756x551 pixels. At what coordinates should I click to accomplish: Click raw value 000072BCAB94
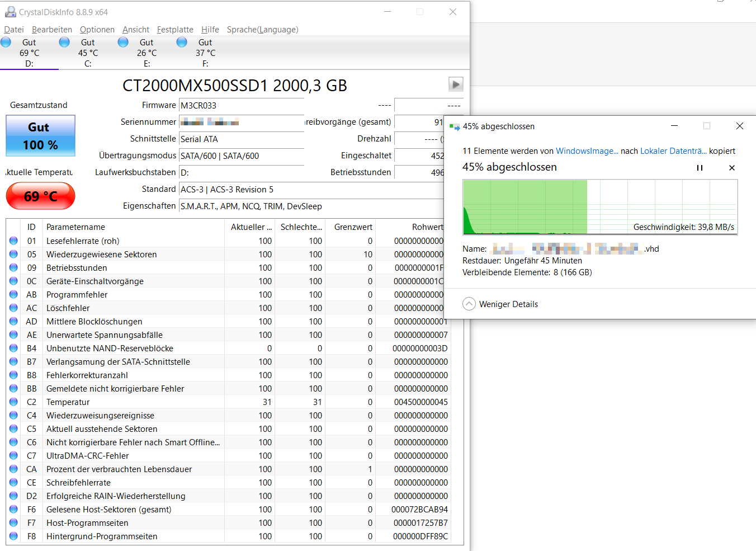click(x=419, y=509)
